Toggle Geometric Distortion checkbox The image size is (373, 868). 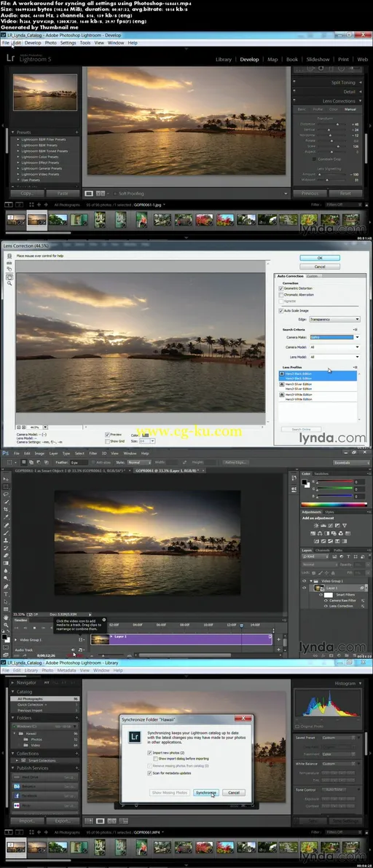(282, 288)
